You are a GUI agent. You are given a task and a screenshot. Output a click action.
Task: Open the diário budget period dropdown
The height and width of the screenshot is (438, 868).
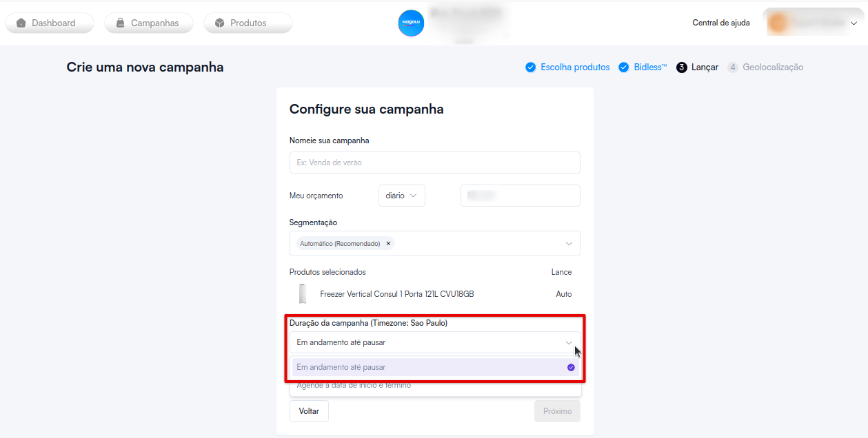(x=402, y=196)
